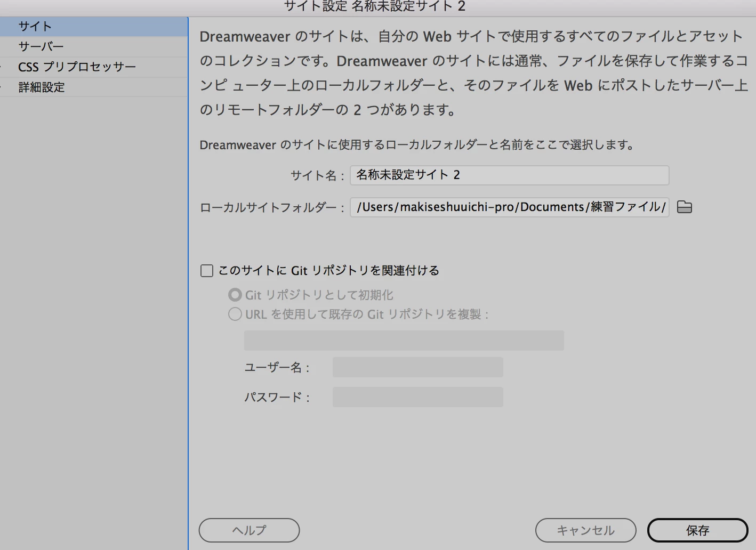Click the ヘルプ button

tap(249, 530)
